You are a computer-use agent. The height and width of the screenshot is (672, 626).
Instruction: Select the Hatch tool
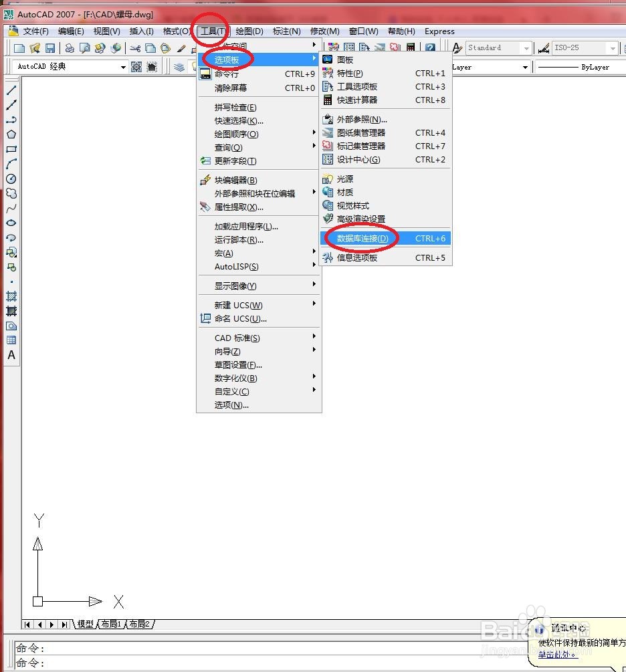(11, 296)
